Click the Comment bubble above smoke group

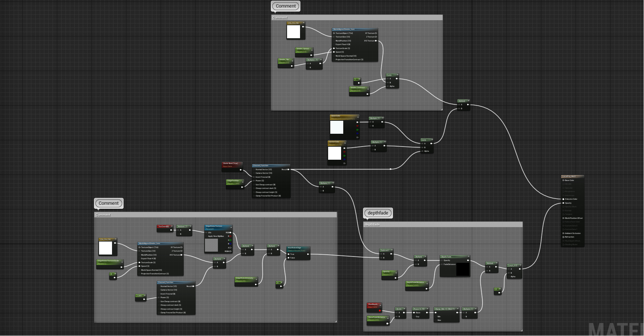[x=286, y=6]
